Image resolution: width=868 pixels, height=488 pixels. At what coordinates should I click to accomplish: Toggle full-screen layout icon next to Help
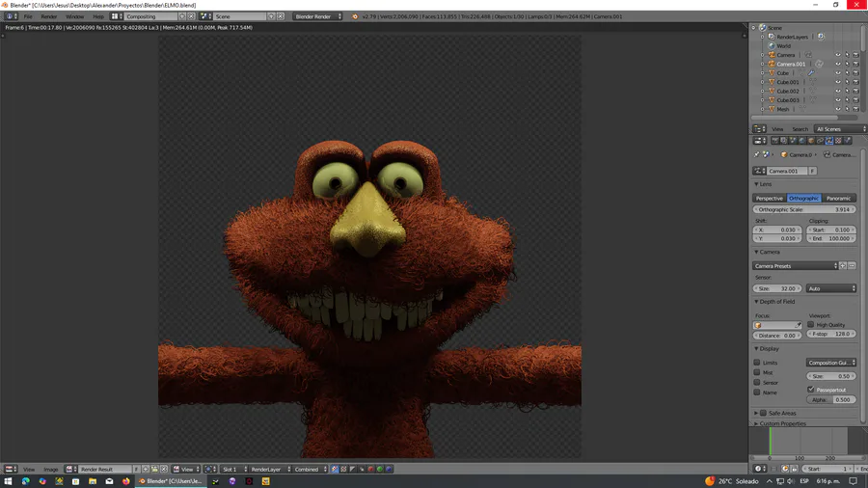click(115, 16)
